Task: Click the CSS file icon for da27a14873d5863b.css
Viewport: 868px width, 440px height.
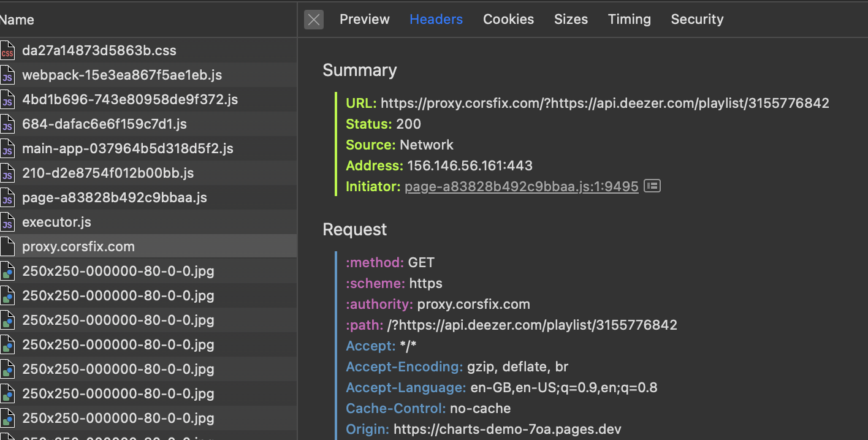Action: (7, 51)
